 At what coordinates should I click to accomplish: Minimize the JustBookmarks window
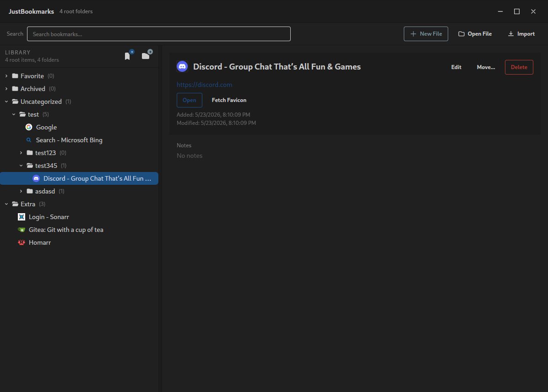click(500, 11)
